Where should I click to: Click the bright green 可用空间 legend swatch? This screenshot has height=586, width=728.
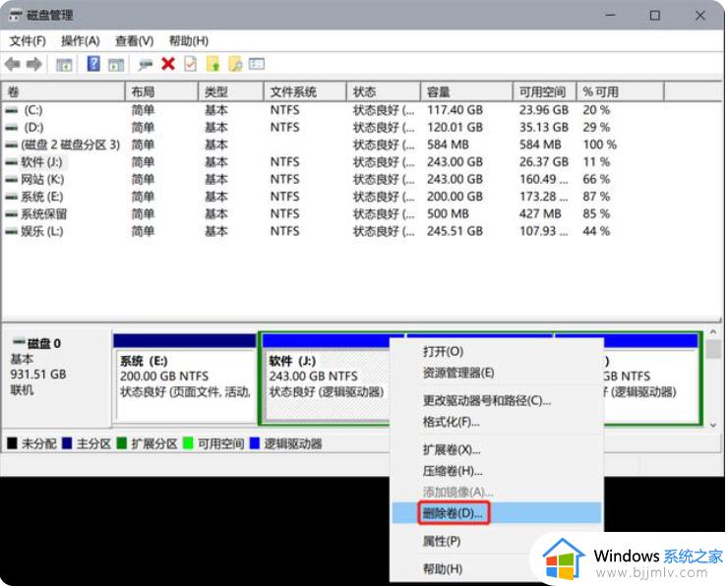point(188,443)
